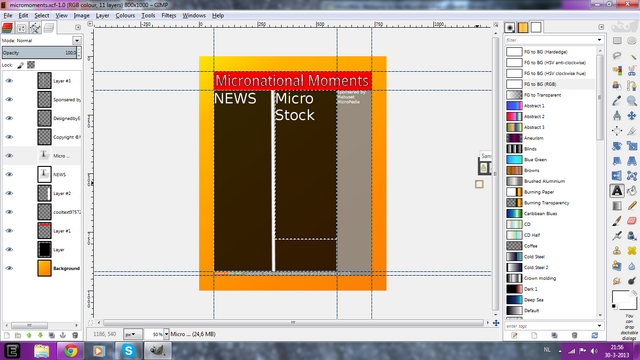Switch to the Brushes tab
The width and height of the screenshot is (640, 360).
510,27
